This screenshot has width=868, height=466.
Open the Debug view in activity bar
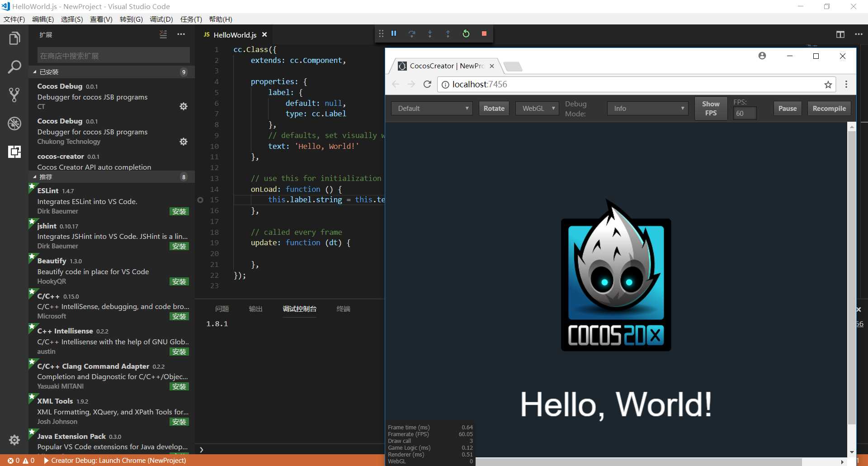(14, 123)
